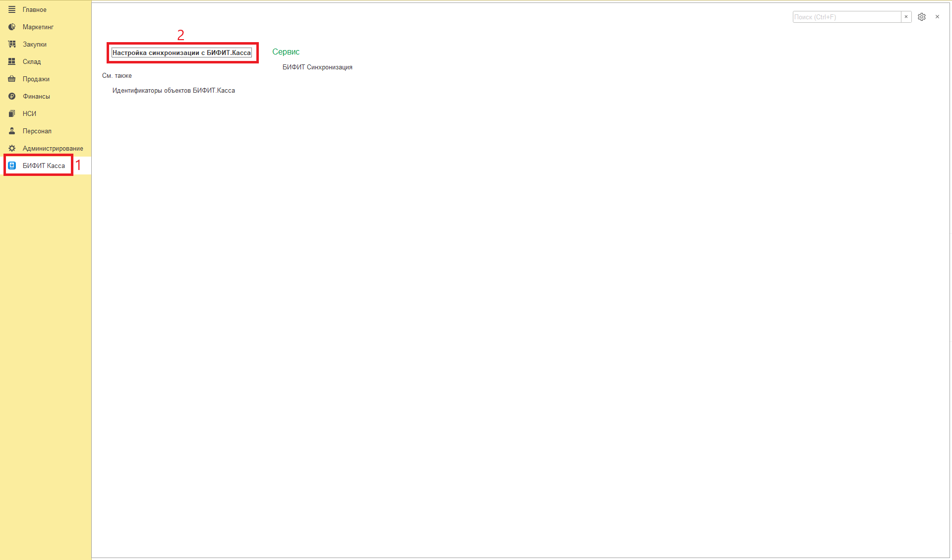The height and width of the screenshot is (560, 952).
Task: Click the Продажи basket icon
Action: pos(12,79)
